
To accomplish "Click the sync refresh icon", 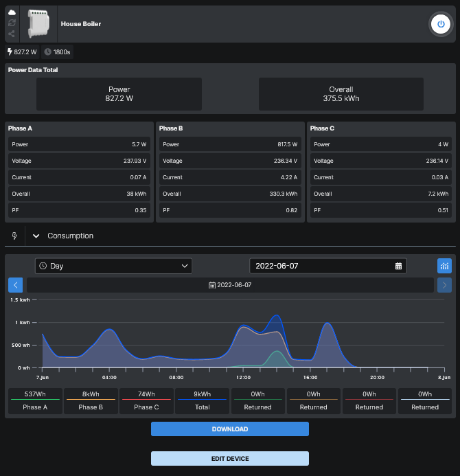I will pos(12,23).
